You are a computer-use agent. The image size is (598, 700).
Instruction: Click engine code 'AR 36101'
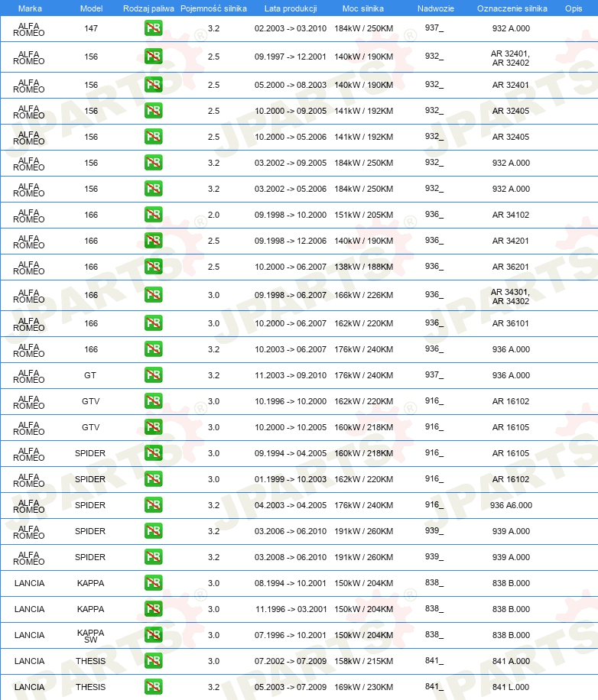pos(511,323)
